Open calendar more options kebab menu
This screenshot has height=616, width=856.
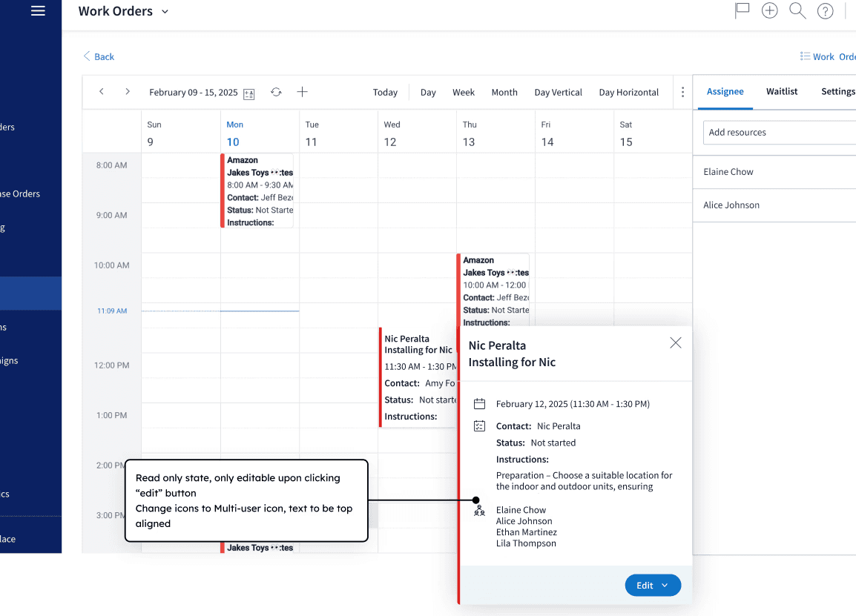point(682,92)
